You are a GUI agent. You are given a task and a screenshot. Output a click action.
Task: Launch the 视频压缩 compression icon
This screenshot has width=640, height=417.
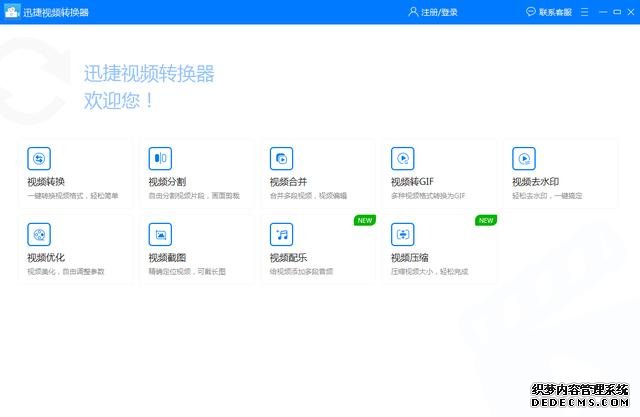click(x=402, y=234)
